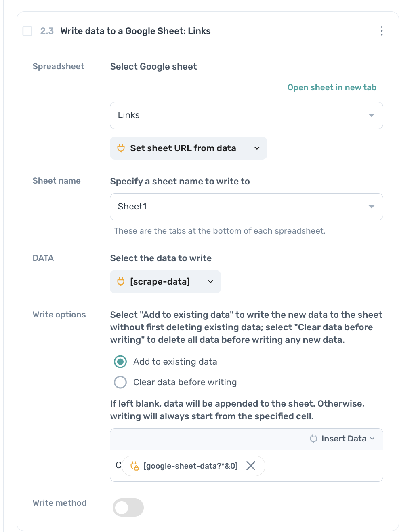Tick the step 2.3 checkbox

[27, 31]
